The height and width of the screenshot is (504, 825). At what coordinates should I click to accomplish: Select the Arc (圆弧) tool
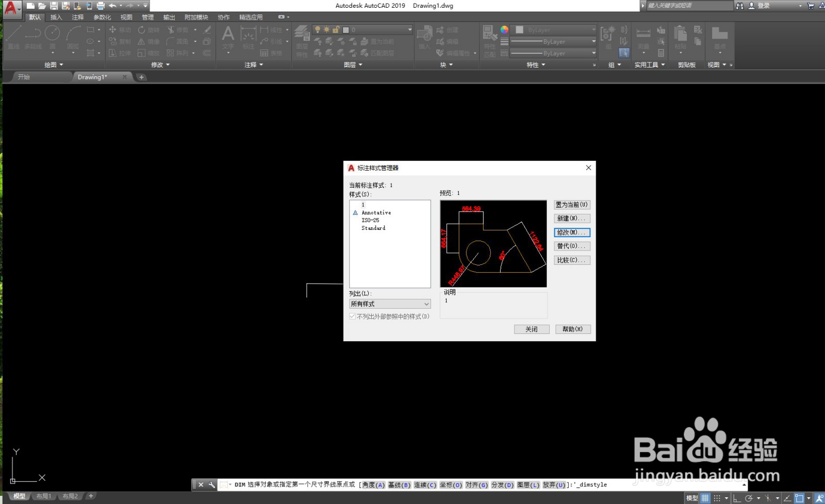point(73,37)
